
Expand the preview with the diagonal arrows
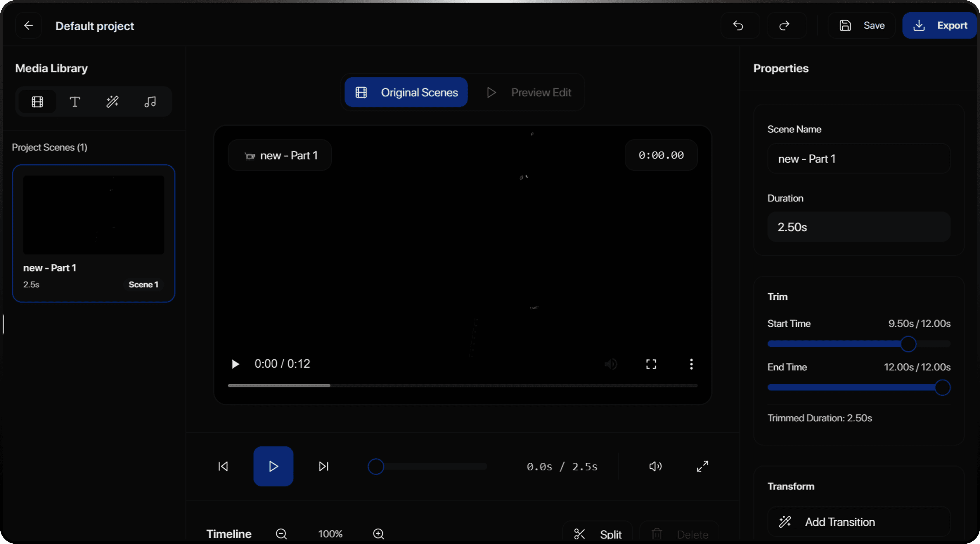point(702,466)
